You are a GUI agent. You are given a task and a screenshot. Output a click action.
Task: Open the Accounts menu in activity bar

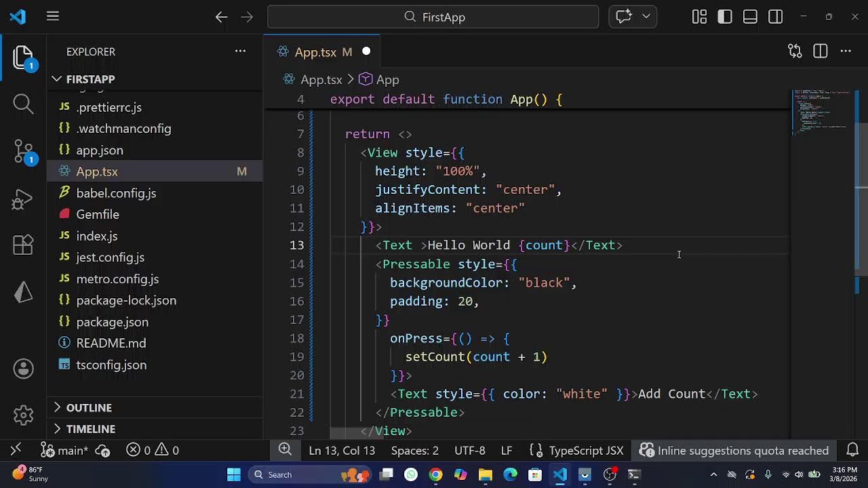click(x=23, y=369)
